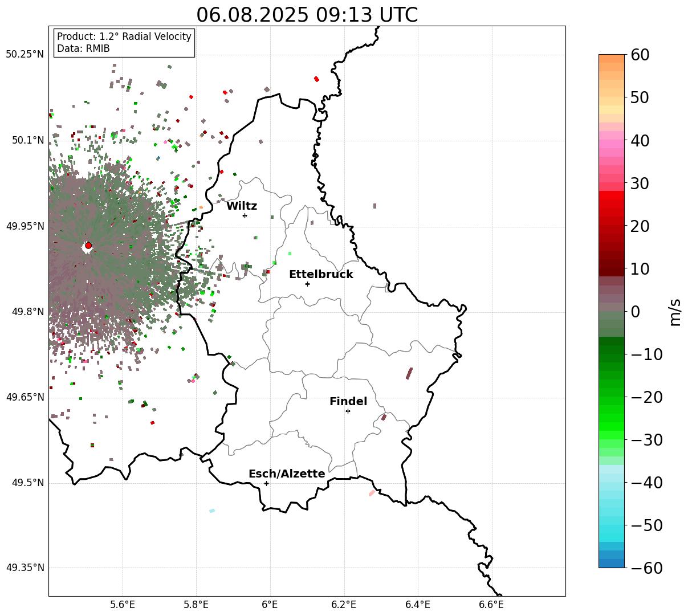This screenshot has width=688, height=616.
Task: Click the red echo near the top border
Action: point(316,79)
